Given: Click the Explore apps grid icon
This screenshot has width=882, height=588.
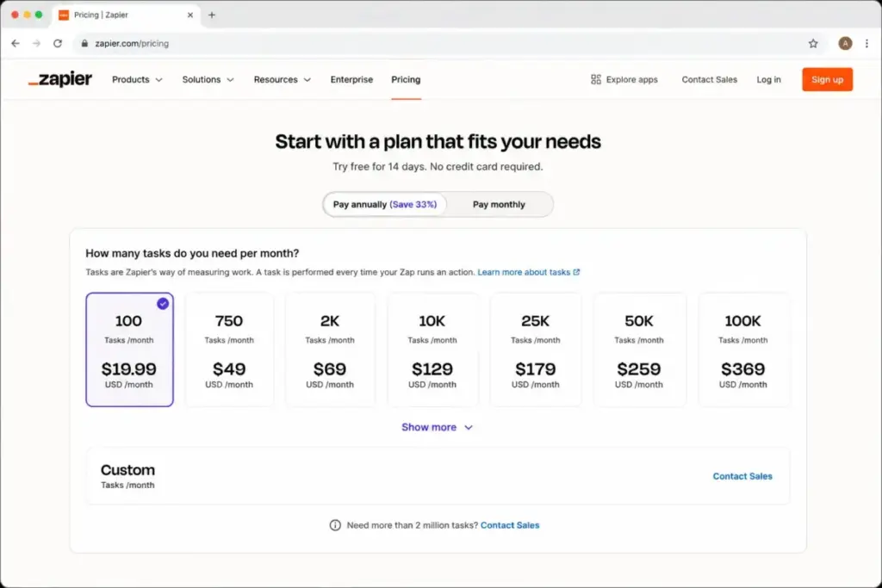Looking at the screenshot, I should coord(596,79).
